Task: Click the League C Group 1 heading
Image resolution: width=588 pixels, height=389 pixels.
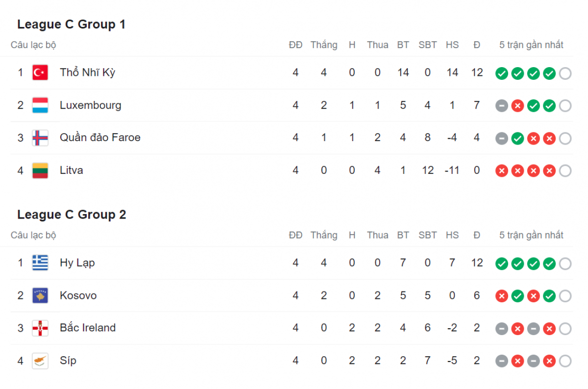Action: point(72,24)
